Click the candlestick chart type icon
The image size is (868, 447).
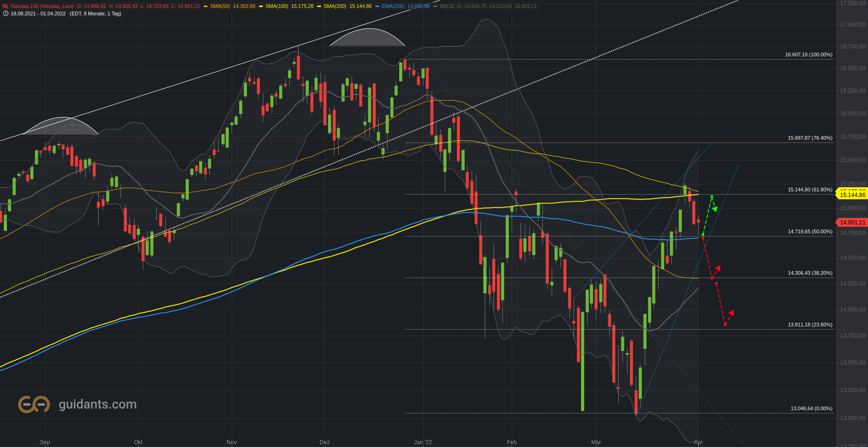6,6
